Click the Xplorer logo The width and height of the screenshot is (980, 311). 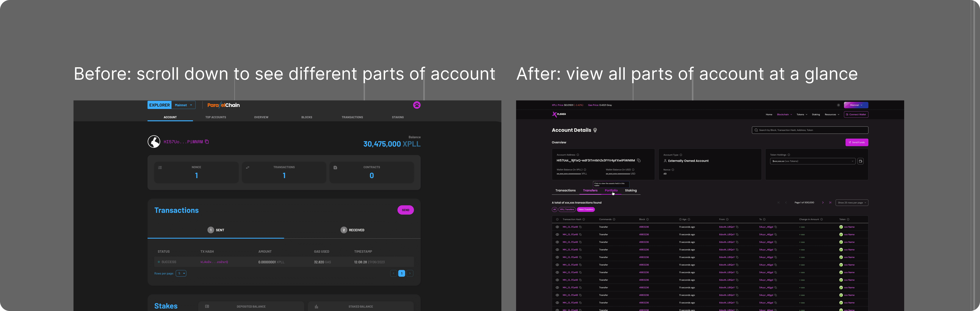click(x=559, y=114)
